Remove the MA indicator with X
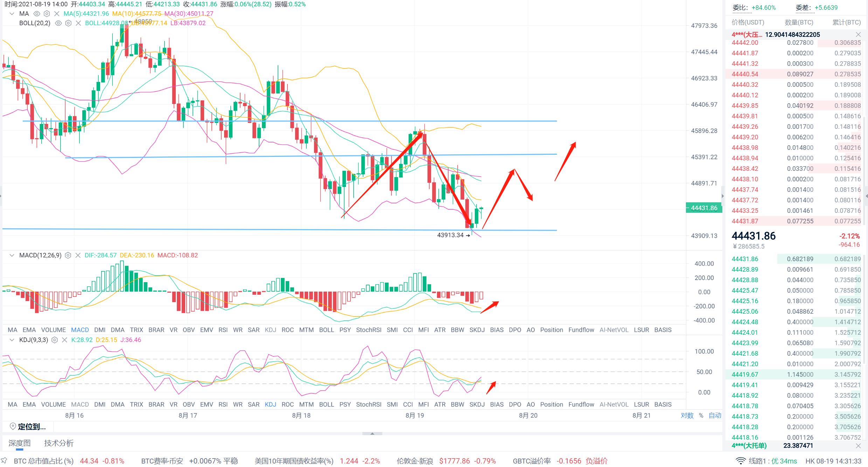The image size is (868, 467). tap(56, 14)
